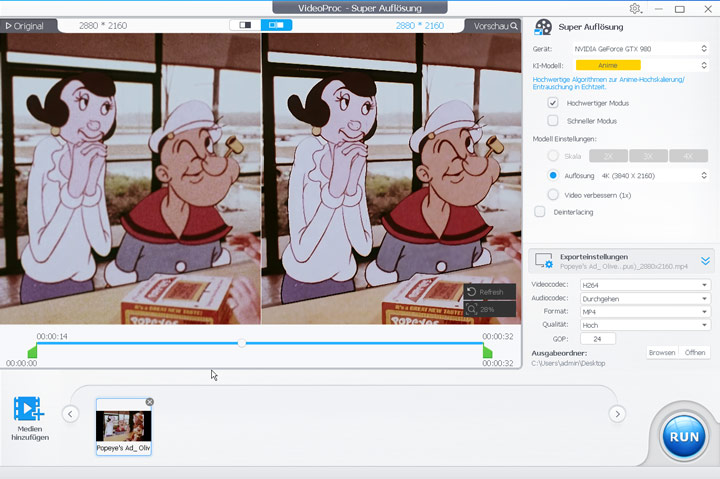Image resolution: width=720 pixels, height=479 pixels.
Task: Click Medien hinzufügen add media icon
Action: pos(29,409)
